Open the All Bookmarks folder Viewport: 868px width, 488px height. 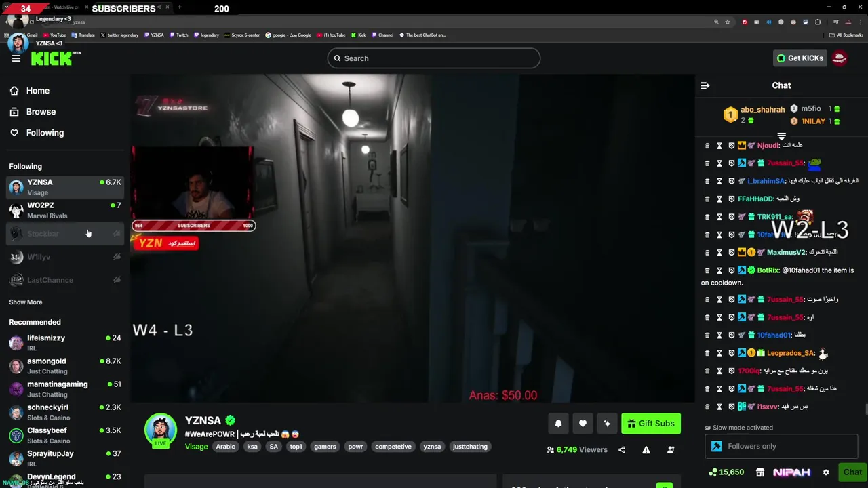point(846,35)
